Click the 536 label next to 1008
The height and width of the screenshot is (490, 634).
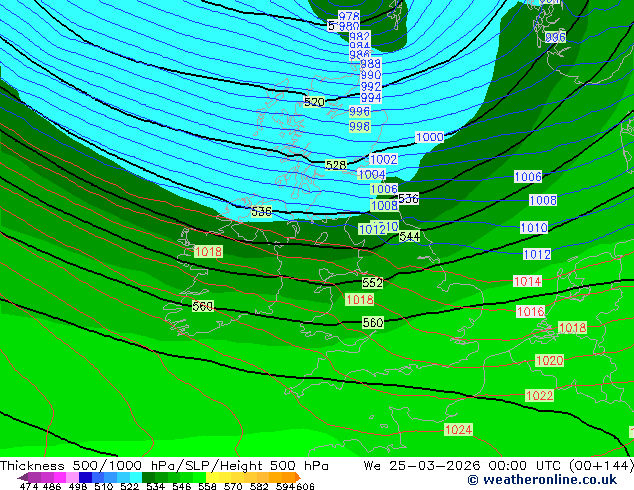coord(408,199)
